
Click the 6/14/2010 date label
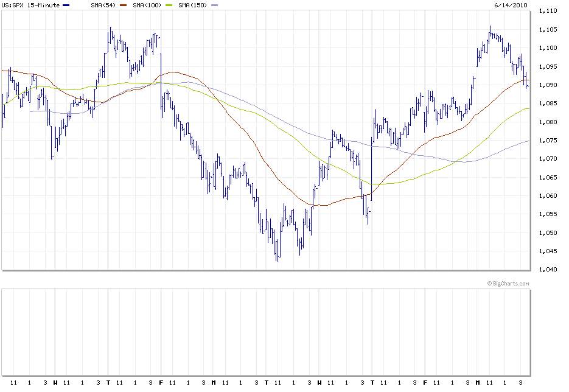coord(511,5)
